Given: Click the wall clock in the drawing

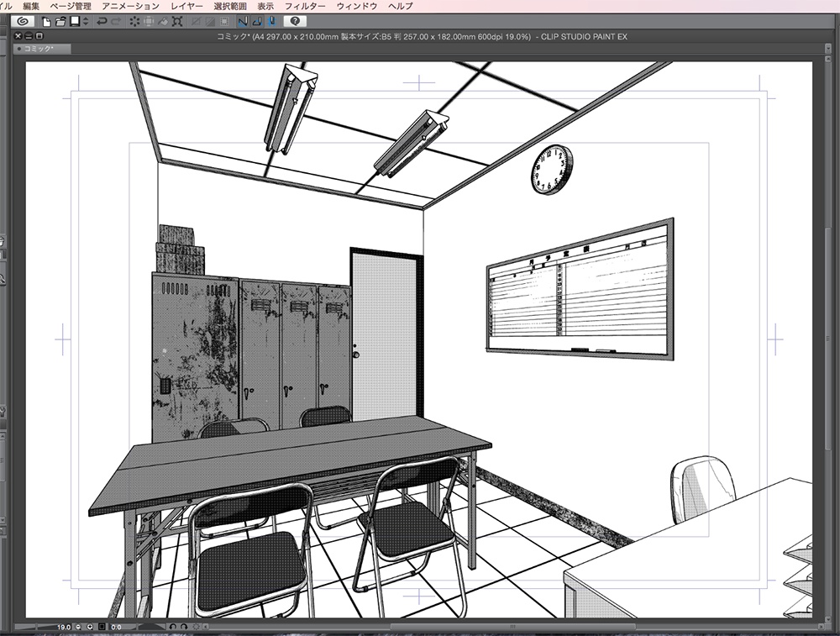Looking at the screenshot, I should (552, 170).
